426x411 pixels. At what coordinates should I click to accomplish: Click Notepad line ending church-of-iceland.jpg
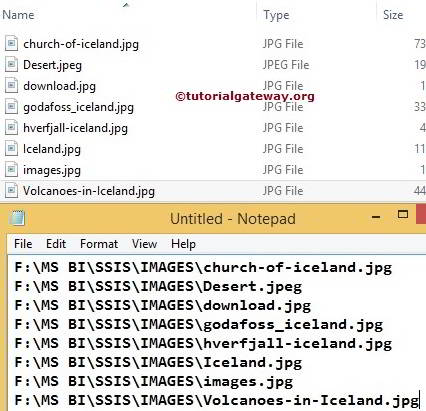point(203,268)
